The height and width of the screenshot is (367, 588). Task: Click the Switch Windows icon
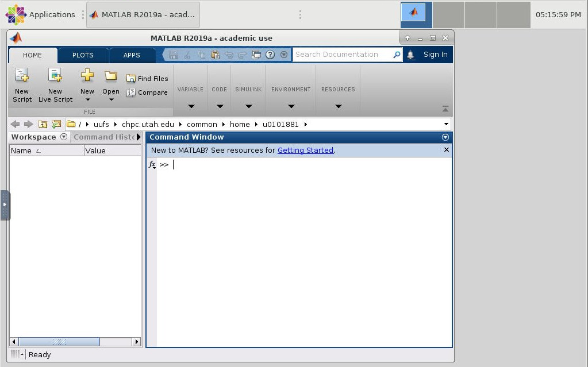(256, 55)
